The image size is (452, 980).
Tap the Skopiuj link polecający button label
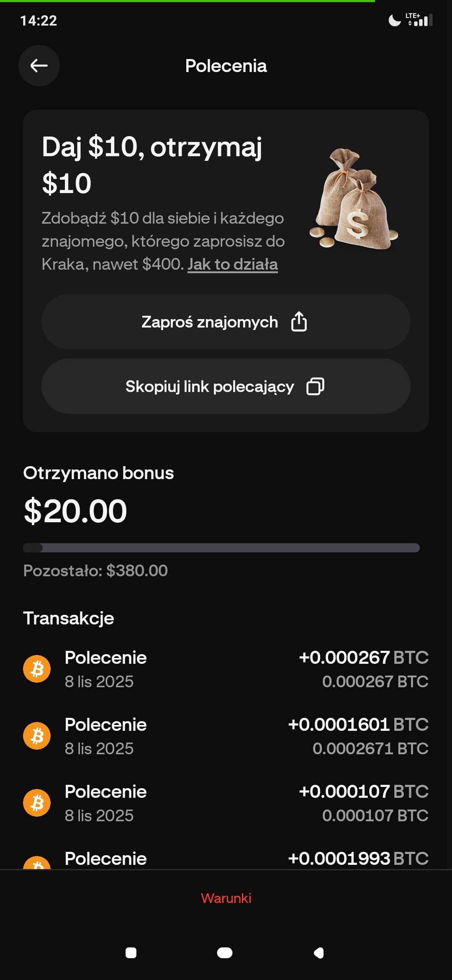(x=209, y=387)
